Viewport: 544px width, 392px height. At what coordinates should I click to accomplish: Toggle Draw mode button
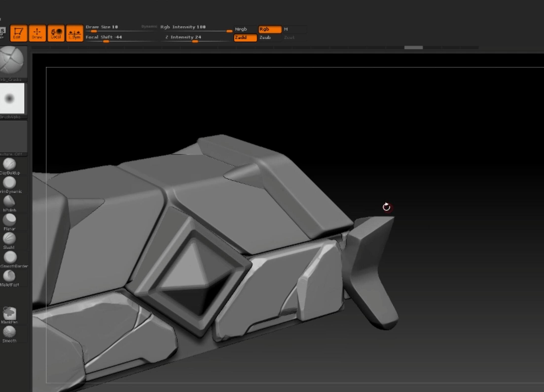[37, 33]
